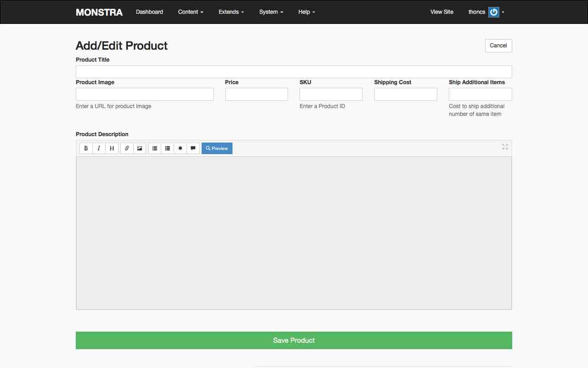The height and width of the screenshot is (368, 588).
Task: Insert a quote using the comment bubble icon
Action: [x=193, y=148]
